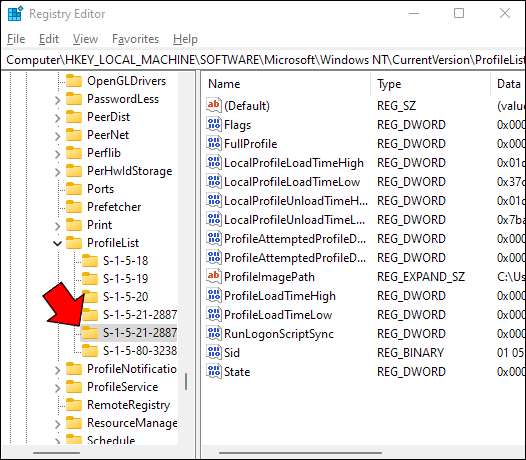The width and height of the screenshot is (526, 460).
Task: Collapse the ProfileList key
Action: click(57, 244)
